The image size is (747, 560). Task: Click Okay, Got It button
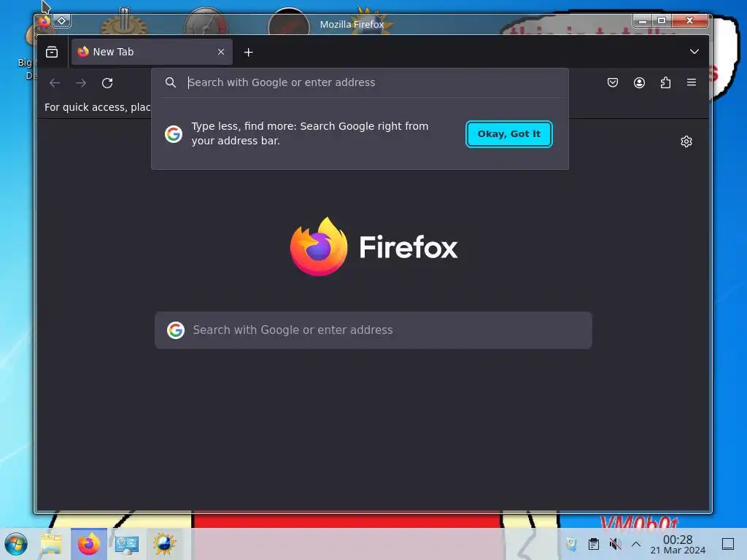(x=508, y=134)
